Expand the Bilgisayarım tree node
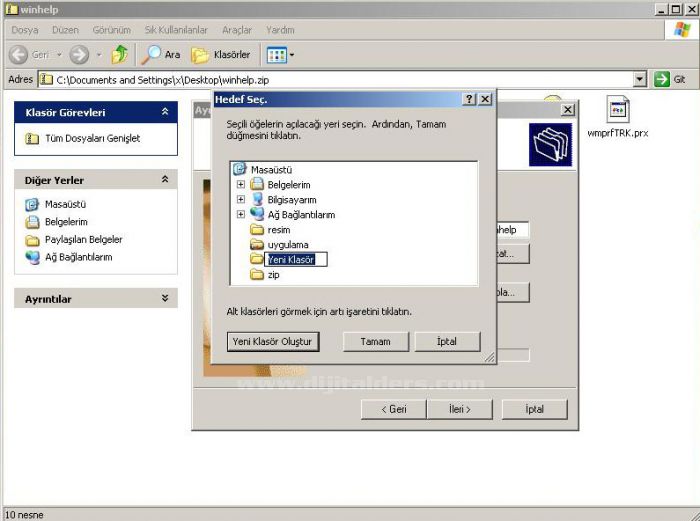The image size is (700, 521). point(241,199)
